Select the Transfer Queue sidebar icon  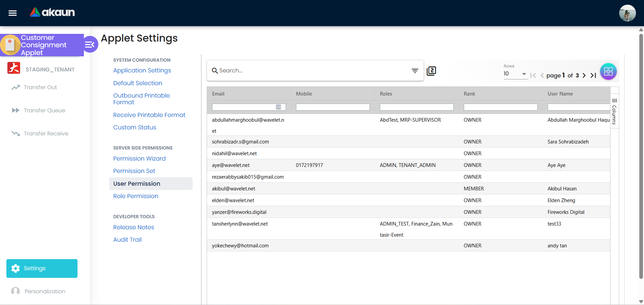point(15,110)
